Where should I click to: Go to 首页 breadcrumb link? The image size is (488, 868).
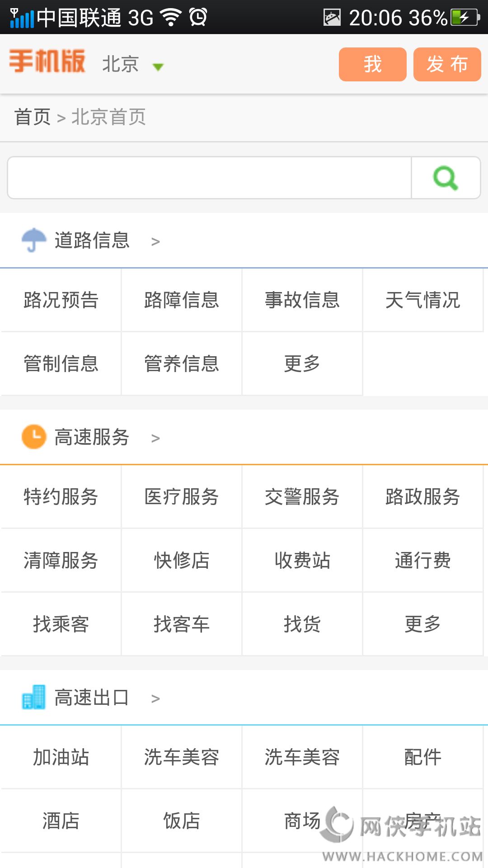[x=33, y=117]
